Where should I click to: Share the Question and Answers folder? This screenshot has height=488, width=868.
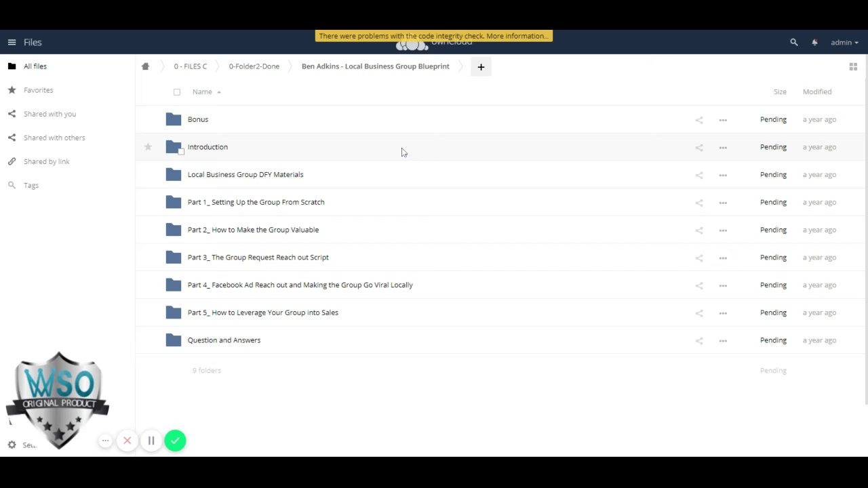tap(699, 341)
